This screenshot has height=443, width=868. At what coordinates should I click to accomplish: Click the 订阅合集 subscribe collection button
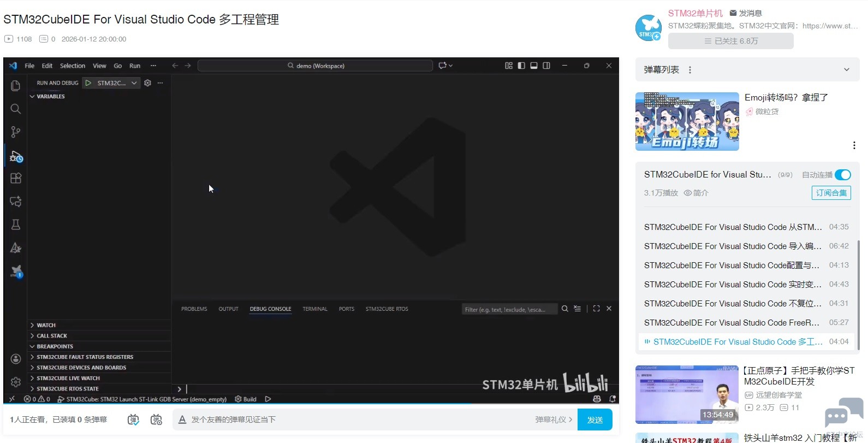(831, 193)
